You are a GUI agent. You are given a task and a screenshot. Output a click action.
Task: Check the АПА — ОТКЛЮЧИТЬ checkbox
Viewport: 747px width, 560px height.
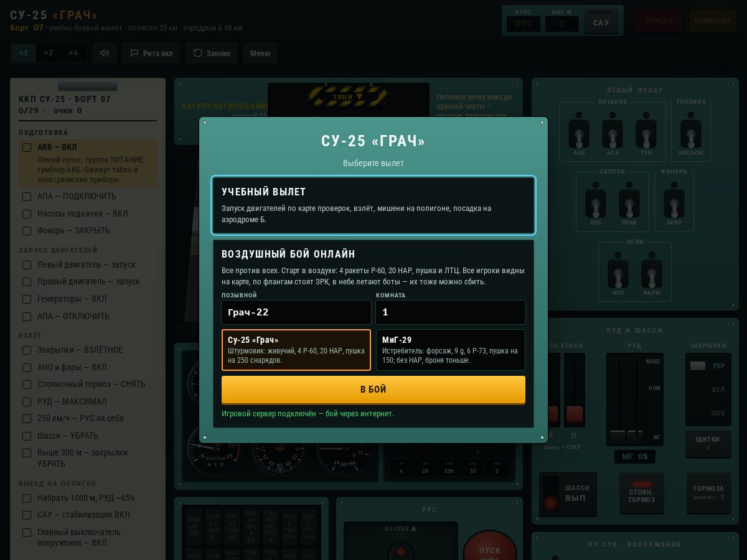tap(27, 316)
